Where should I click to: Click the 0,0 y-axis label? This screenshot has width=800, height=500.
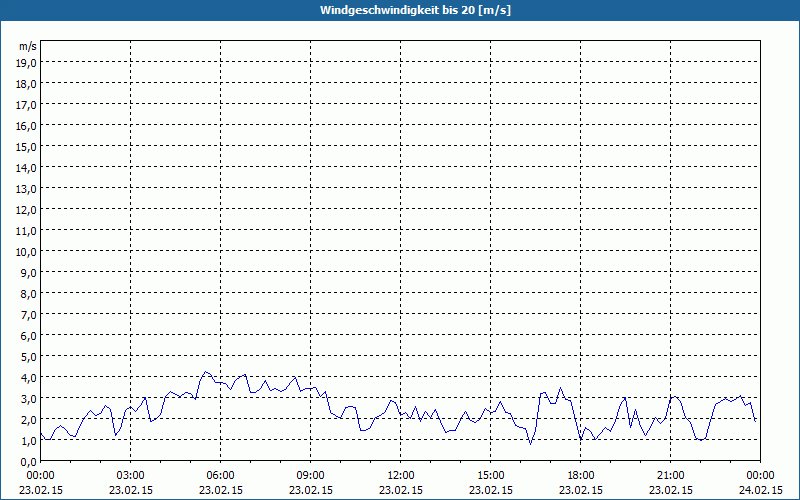[x=30, y=461]
